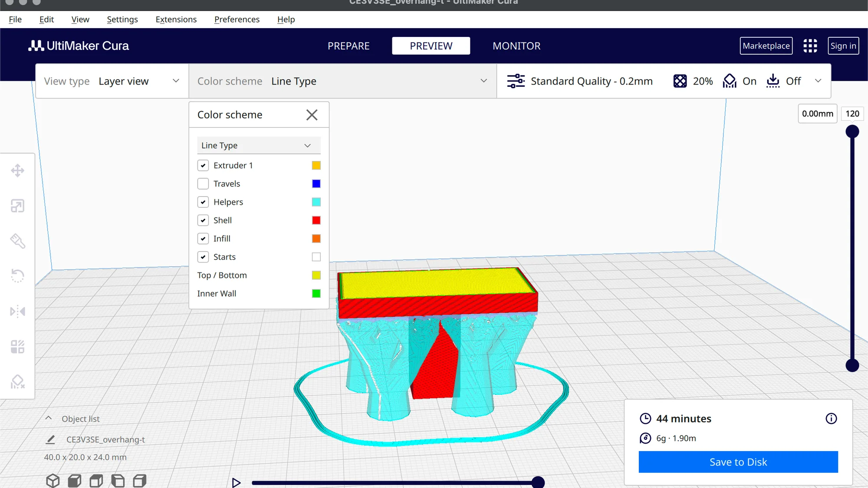Viewport: 868px width, 488px height.
Task: Open the Extensions menu
Action: click(176, 20)
